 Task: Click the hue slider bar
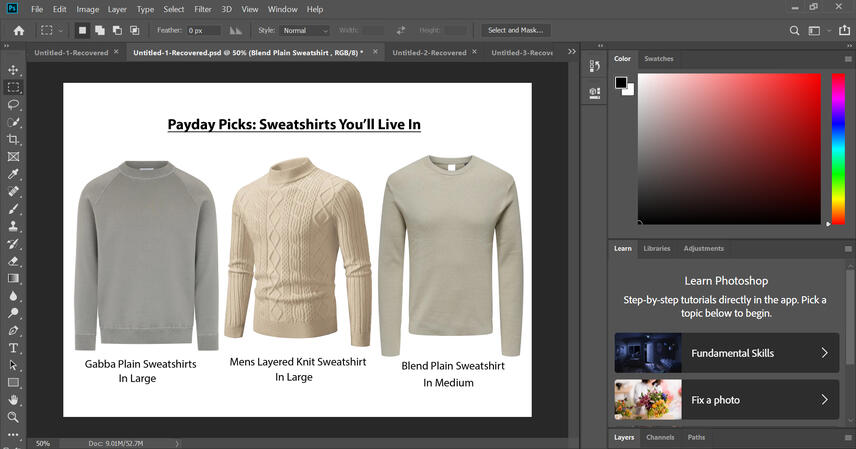tap(838, 149)
